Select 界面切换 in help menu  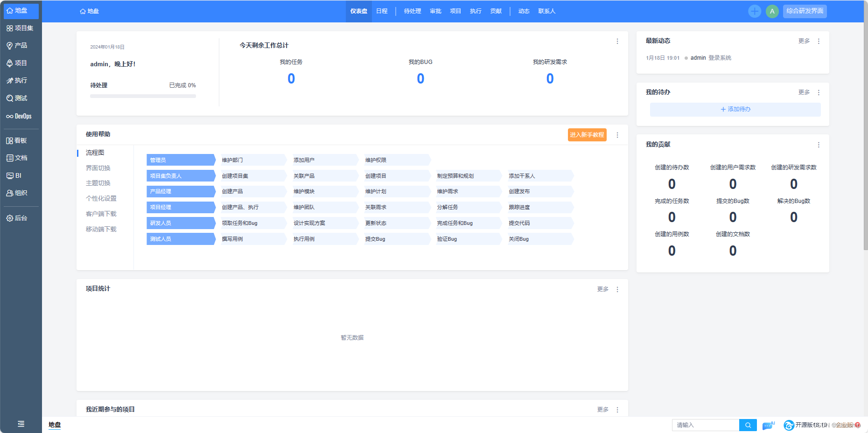point(98,168)
